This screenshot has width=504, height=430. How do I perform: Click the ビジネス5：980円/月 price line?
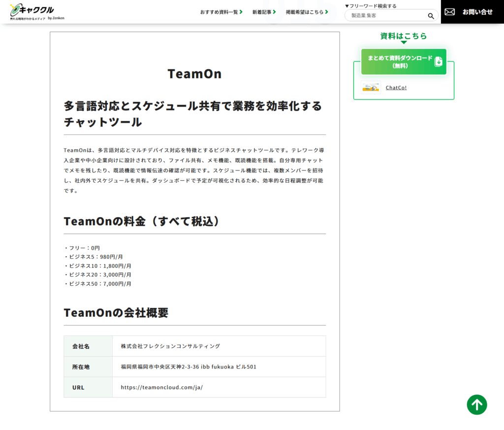pos(93,257)
